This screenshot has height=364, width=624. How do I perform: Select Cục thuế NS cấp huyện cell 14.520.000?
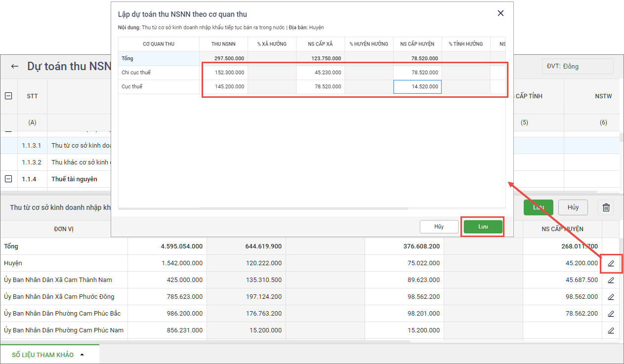(417, 87)
